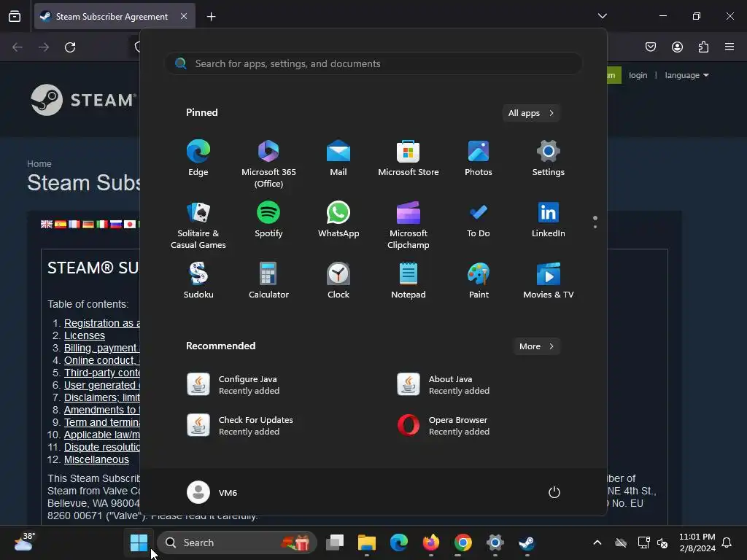Open the notifications bell
The width and height of the screenshot is (747, 560).
727,542
